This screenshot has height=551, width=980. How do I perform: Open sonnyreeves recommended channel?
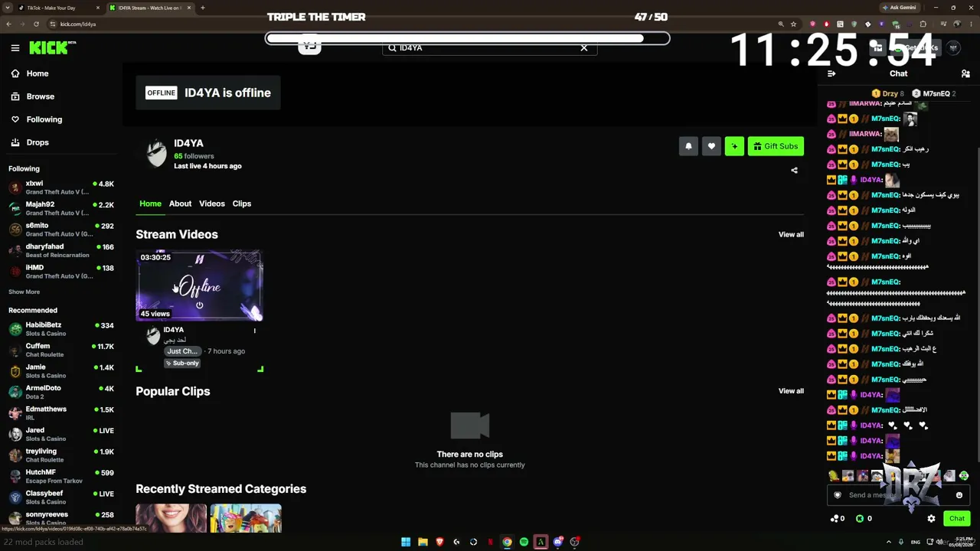(61, 518)
